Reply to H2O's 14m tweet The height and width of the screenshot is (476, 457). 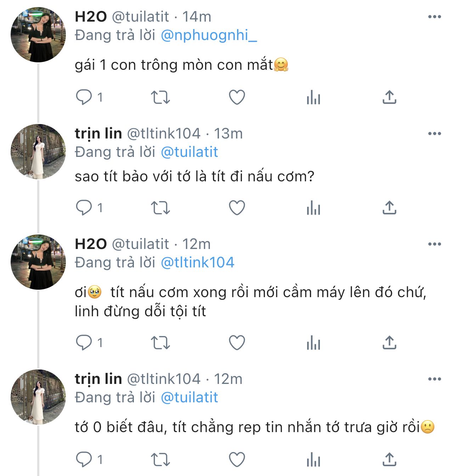pyautogui.click(x=84, y=97)
